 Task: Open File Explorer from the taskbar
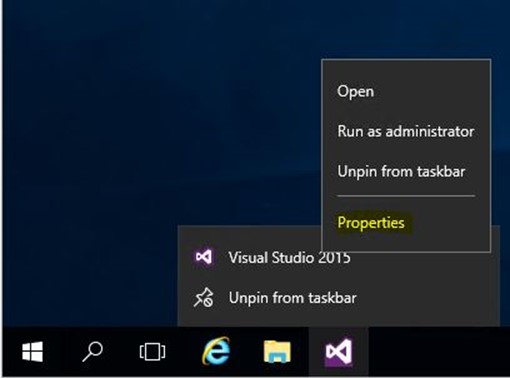point(277,351)
